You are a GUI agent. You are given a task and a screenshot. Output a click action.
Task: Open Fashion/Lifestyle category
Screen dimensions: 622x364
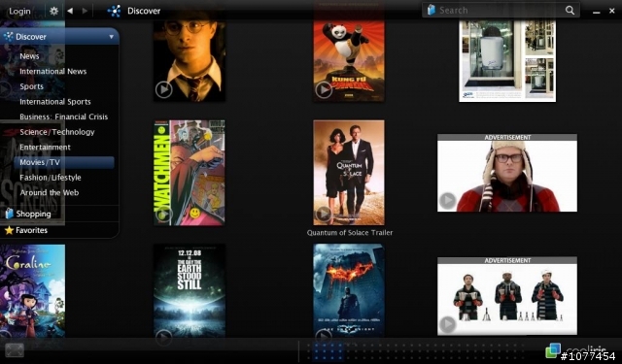[51, 178]
